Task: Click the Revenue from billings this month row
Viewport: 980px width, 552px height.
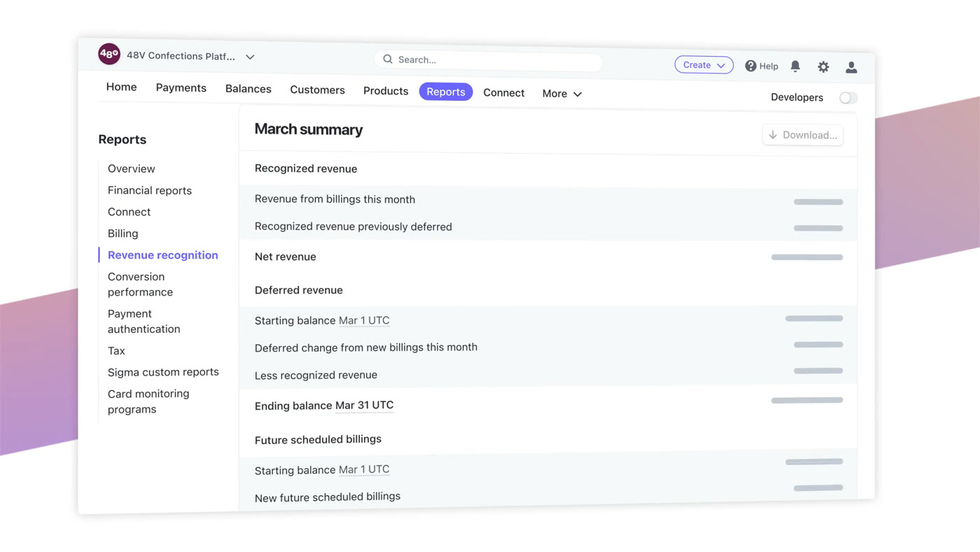Action: (548, 200)
